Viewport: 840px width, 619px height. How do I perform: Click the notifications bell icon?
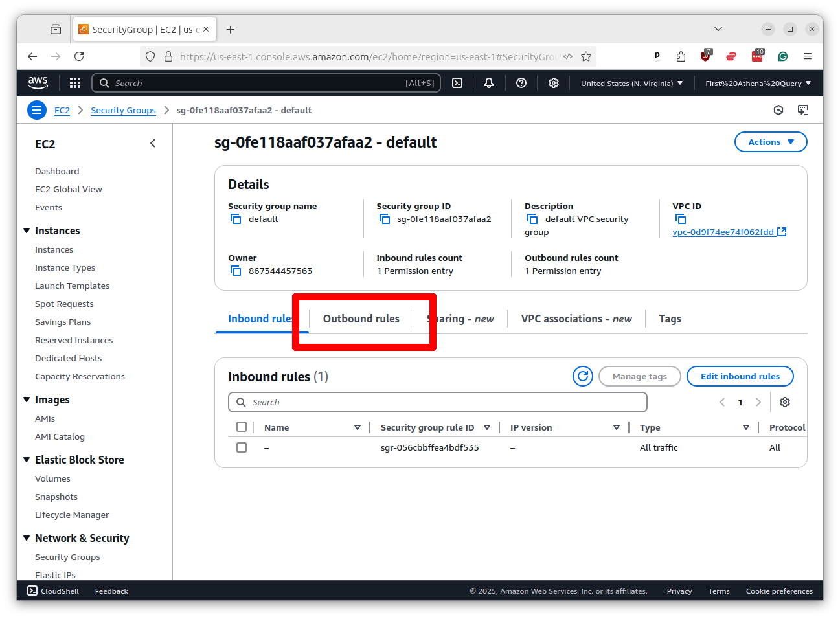pyautogui.click(x=488, y=83)
